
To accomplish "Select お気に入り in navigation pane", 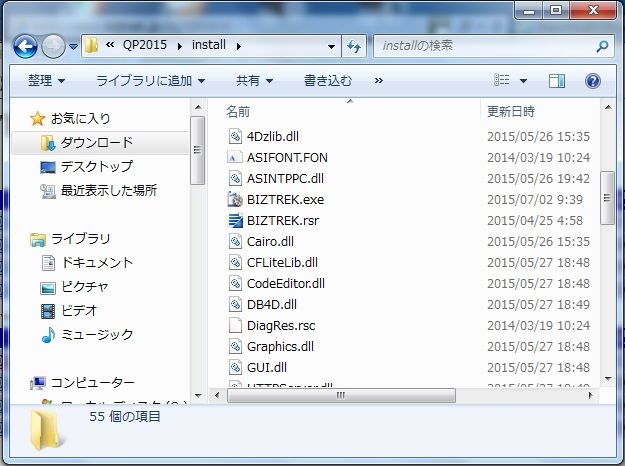I will tap(81, 118).
